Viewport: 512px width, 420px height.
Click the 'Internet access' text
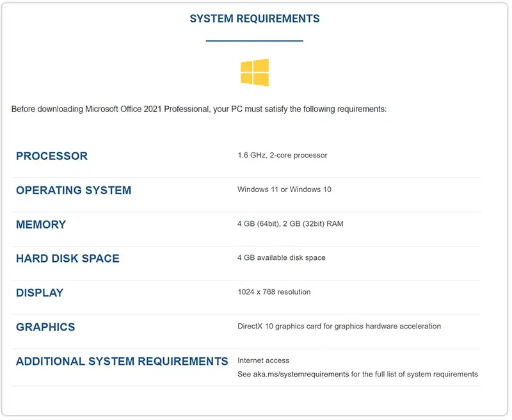(x=263, y=360)
